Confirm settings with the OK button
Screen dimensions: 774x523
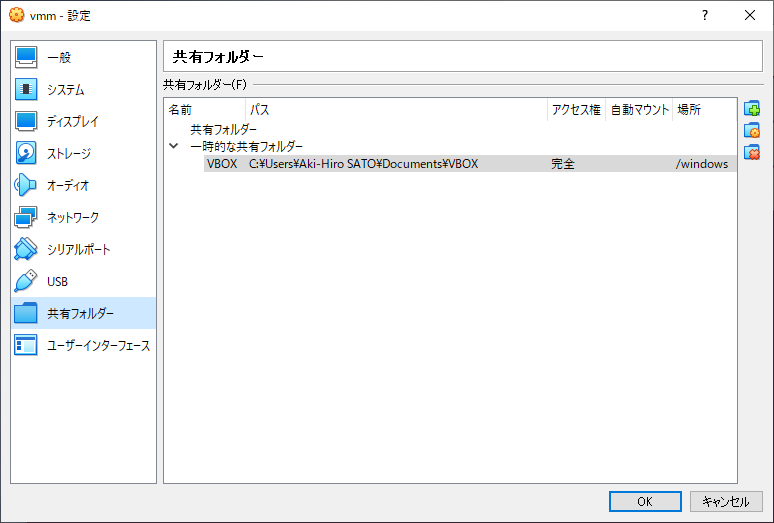coord(645,502)
